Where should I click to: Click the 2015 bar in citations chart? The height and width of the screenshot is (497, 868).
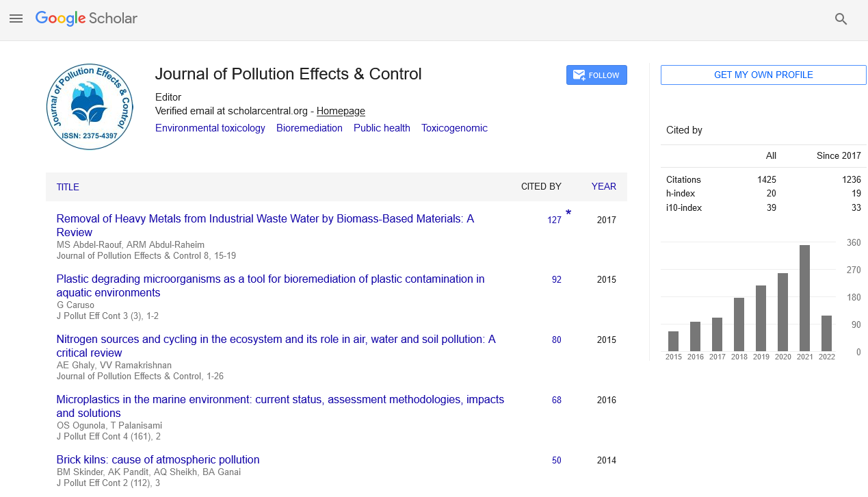(x=673, y=342)
